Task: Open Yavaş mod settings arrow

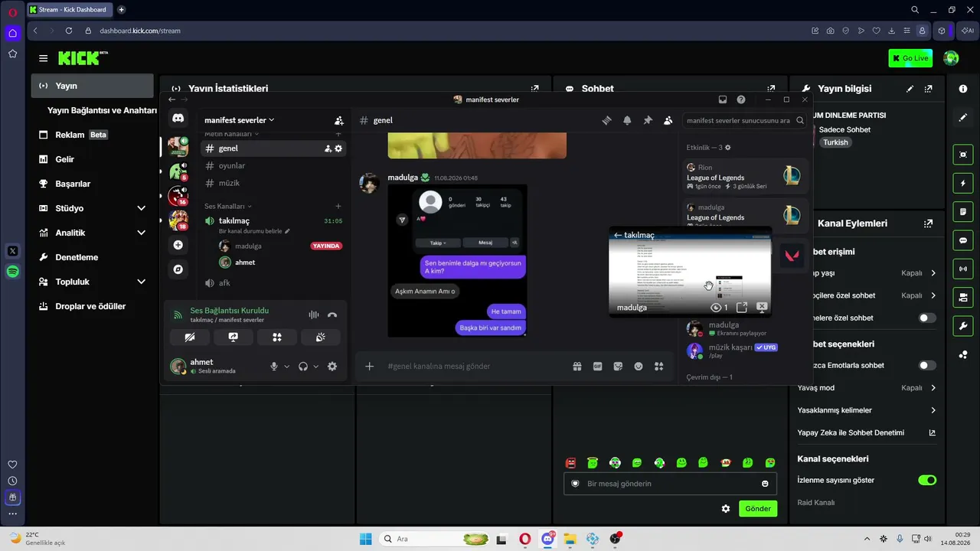Action: pyautogui.click(x=933, y=388)
